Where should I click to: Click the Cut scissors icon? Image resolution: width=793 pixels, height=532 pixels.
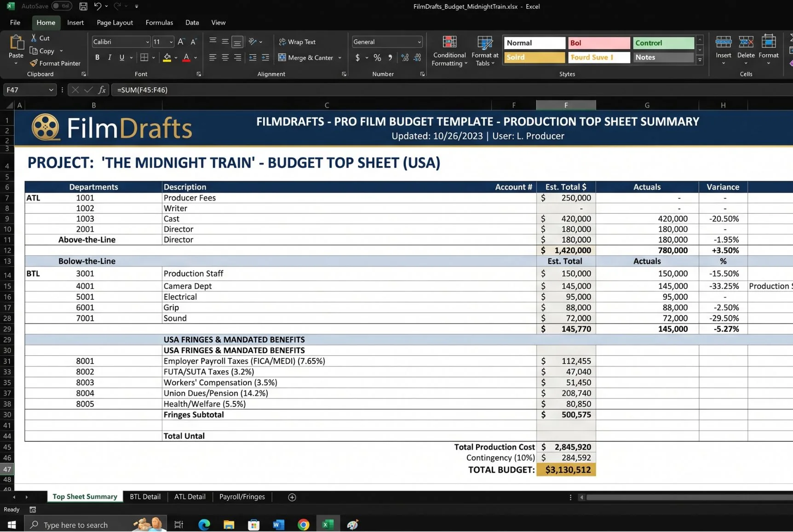tap(34, 38)
